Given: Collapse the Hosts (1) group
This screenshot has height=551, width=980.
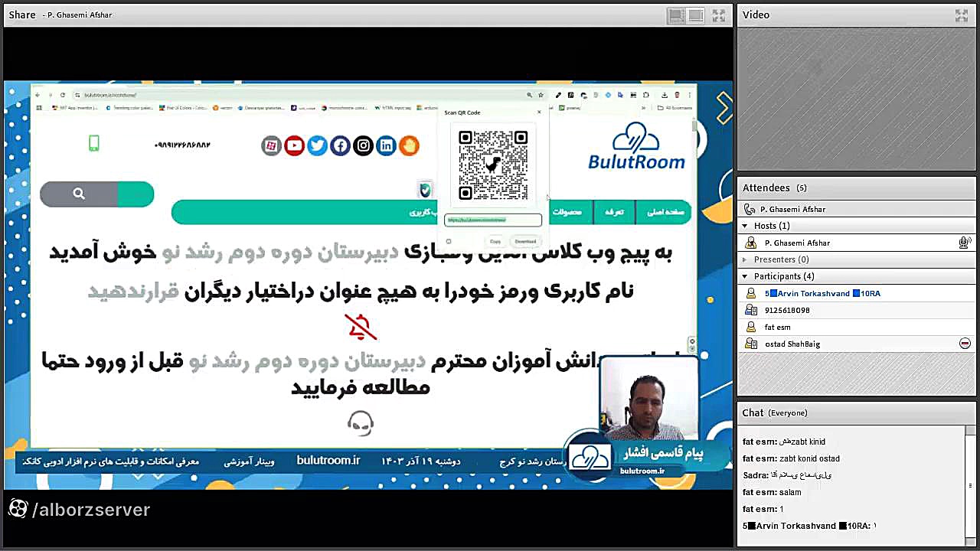Looking at the screenshot, I should pyautogui.click(x=745, y=226).
